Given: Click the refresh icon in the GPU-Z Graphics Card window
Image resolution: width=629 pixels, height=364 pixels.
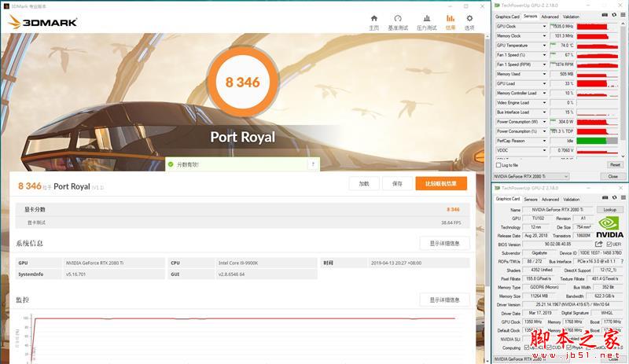Looking at the screenshot, I should click(614, 198).
